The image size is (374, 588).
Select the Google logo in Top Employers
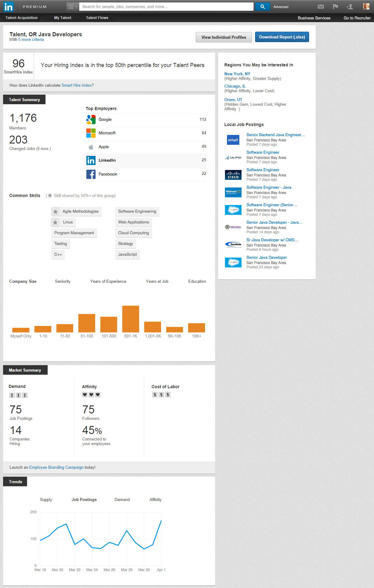pos(91,120)
